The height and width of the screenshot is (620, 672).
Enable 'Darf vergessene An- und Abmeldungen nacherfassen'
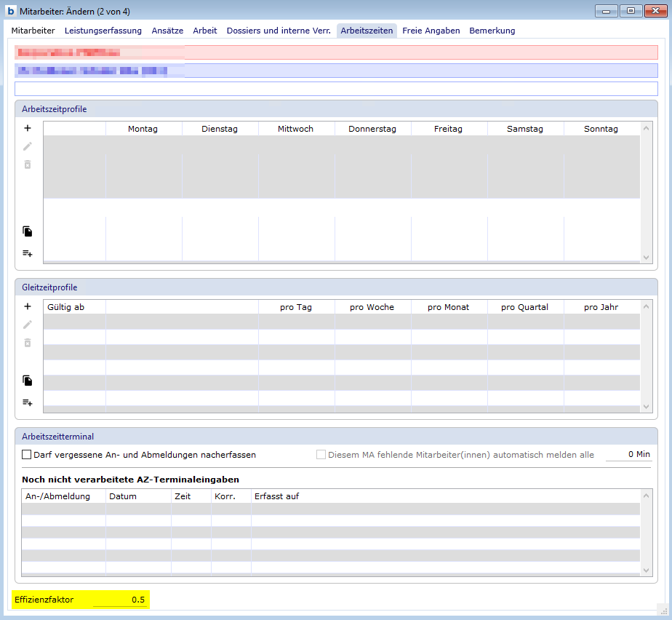point(27,455)
